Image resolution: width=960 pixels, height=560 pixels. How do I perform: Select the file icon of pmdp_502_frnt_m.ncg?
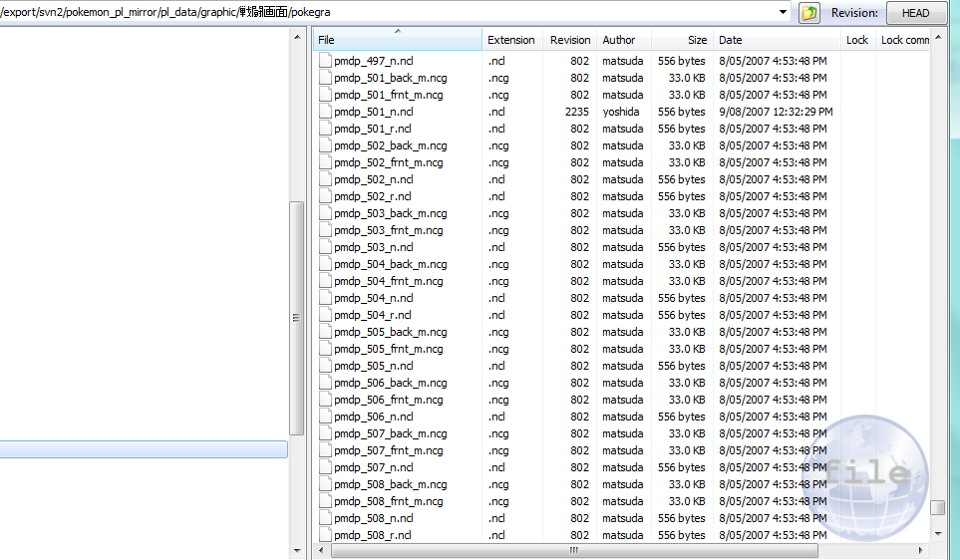tap(325, 162)
